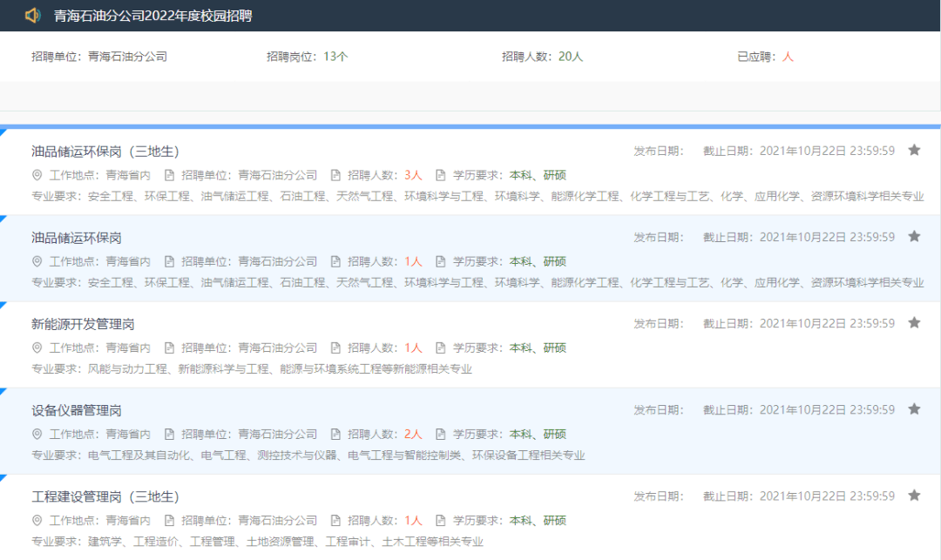Viewport: 941px width, 560px height.
Task: Click header title 青海石油分公司2022年度校园招聘
Action: [153, 16]
